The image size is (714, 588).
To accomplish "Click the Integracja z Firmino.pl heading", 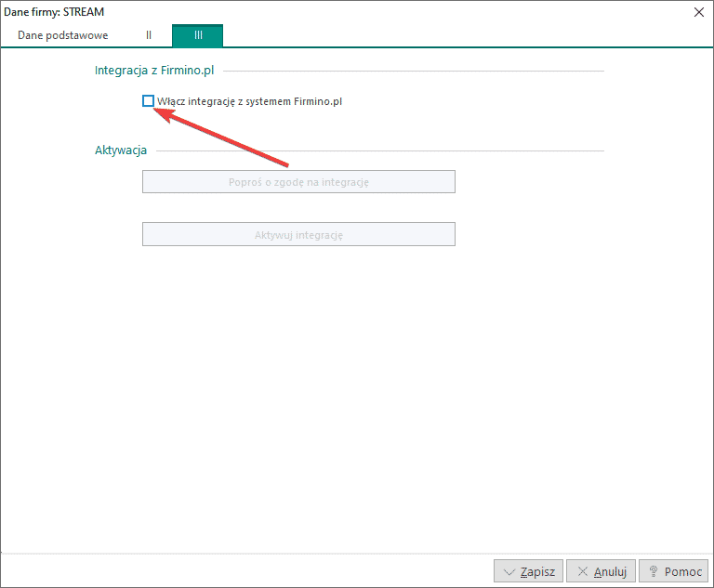I will click(x=154, y=71).
